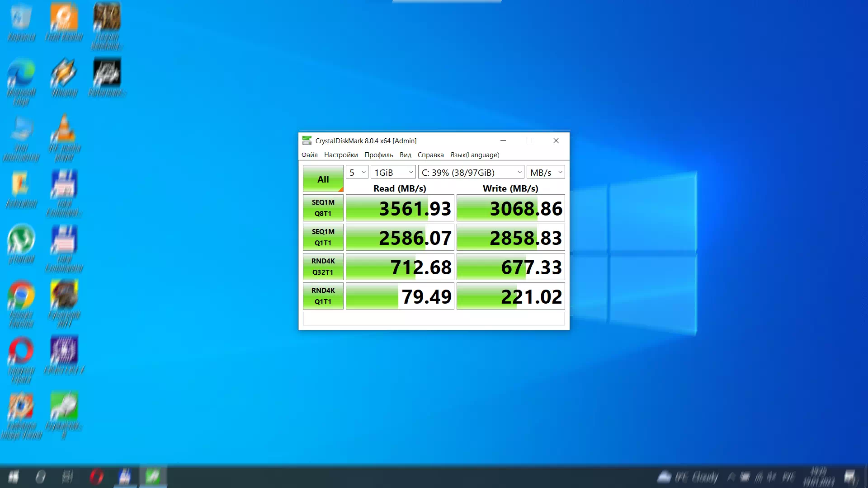Click the SEQ1M Q8T1 read result bar
Viewport: 868px width, 488px height.
click(x=399, y=208)
